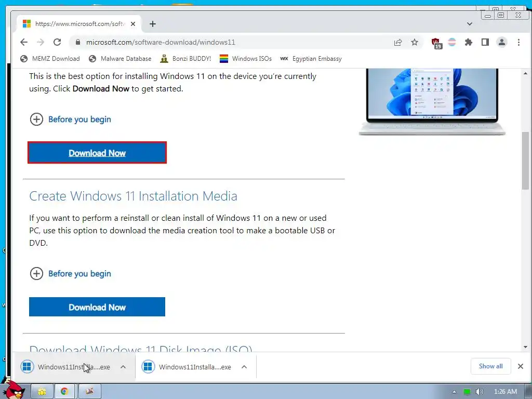
Task: Select the microsoft.com software tab
Action: pos(79,24)
